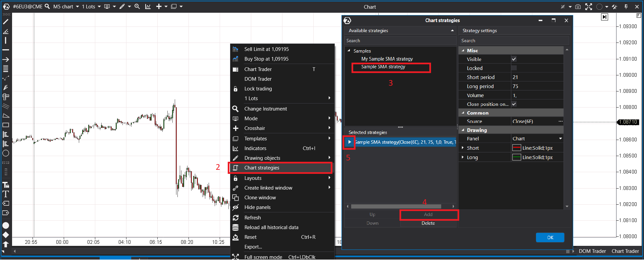Open the M5 chart timeframe dropdown

pyautogui.click(x=66, y=6)
